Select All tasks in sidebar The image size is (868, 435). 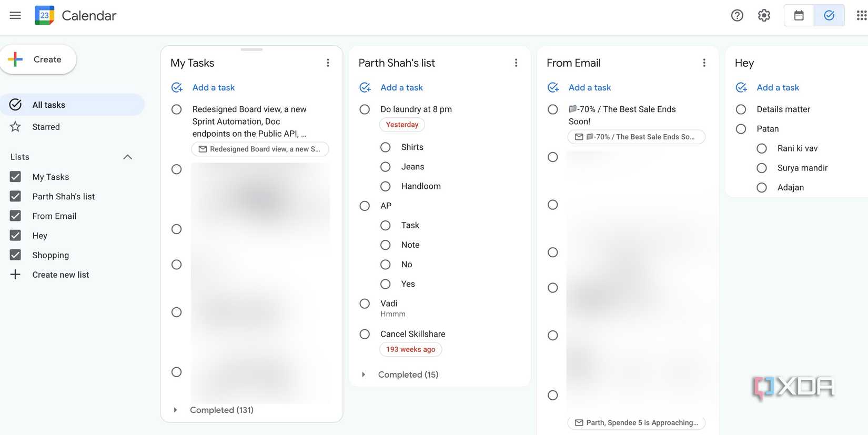point(73,105)
